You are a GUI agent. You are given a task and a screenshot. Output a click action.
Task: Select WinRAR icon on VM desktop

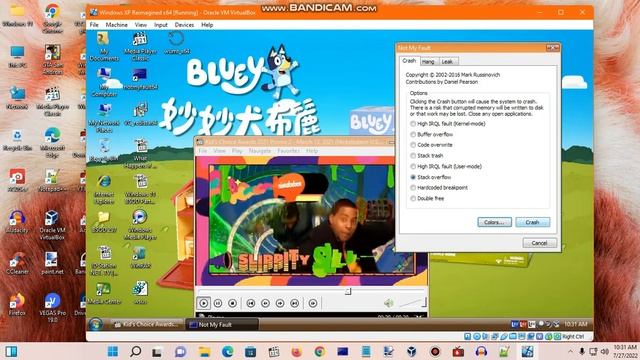pyautogui.click(x=140, y=258)
